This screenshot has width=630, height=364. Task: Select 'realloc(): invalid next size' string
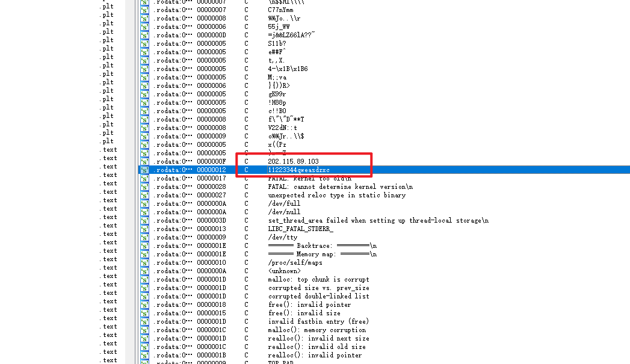tap(319, 339)
